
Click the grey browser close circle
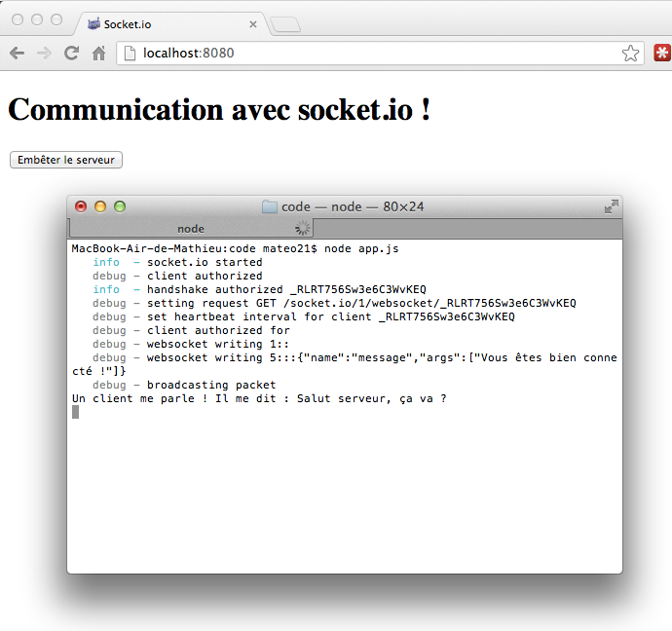click(x=18, y=19)
